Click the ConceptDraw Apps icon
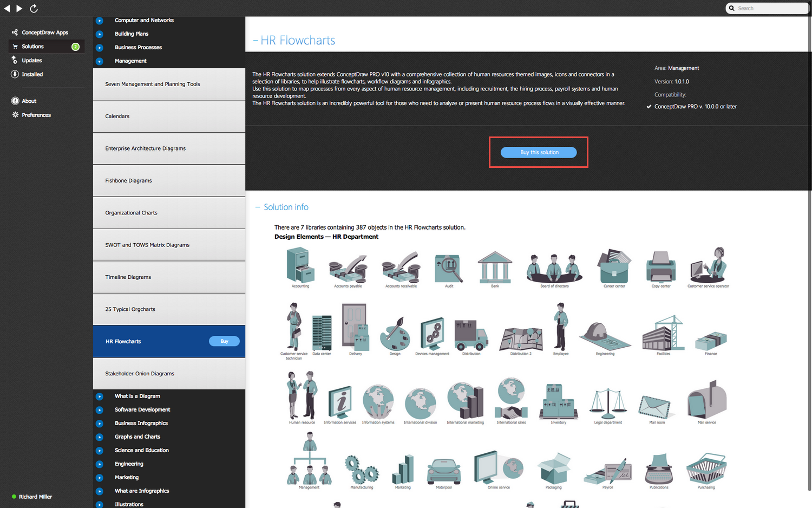 pos(15,32)
